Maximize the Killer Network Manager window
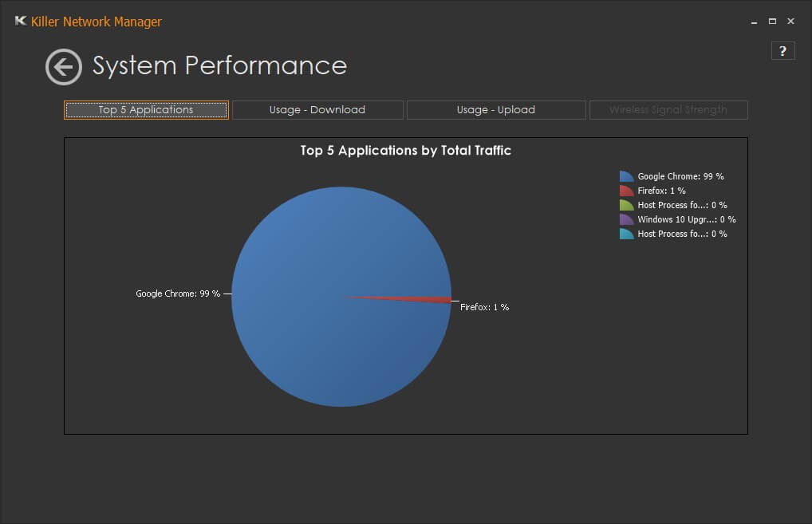 772,22
